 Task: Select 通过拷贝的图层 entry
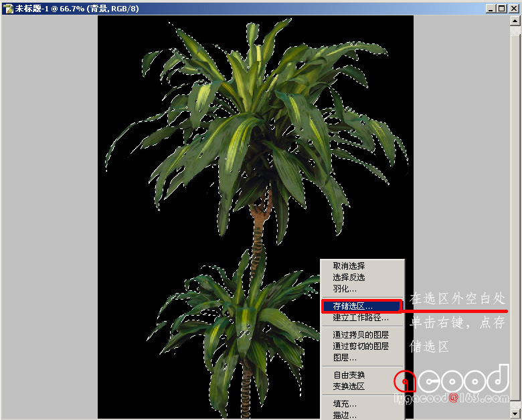click(x=362, y=334)
